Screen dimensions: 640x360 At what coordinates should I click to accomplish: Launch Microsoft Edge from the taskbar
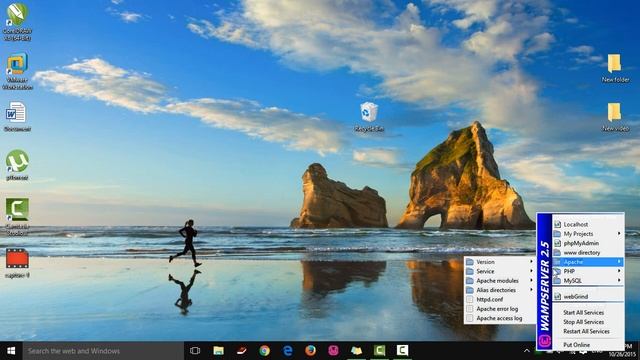pyautogui.click(x=288, y=351)
